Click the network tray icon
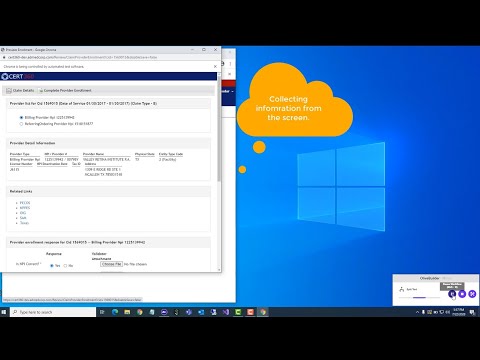The width and height of the screenshot is (480, 360). (x=442, y=312)
